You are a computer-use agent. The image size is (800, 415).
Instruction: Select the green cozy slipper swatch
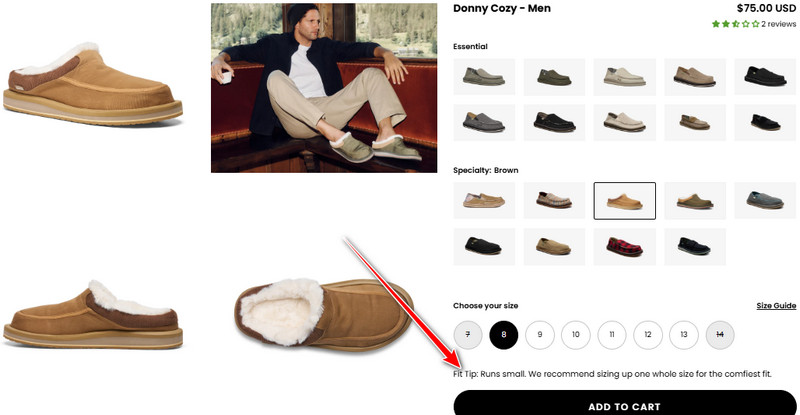(695, 201)
